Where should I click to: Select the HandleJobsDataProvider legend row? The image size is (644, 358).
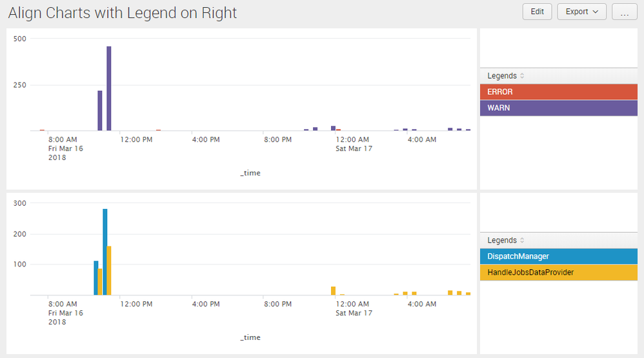[558, 273]
